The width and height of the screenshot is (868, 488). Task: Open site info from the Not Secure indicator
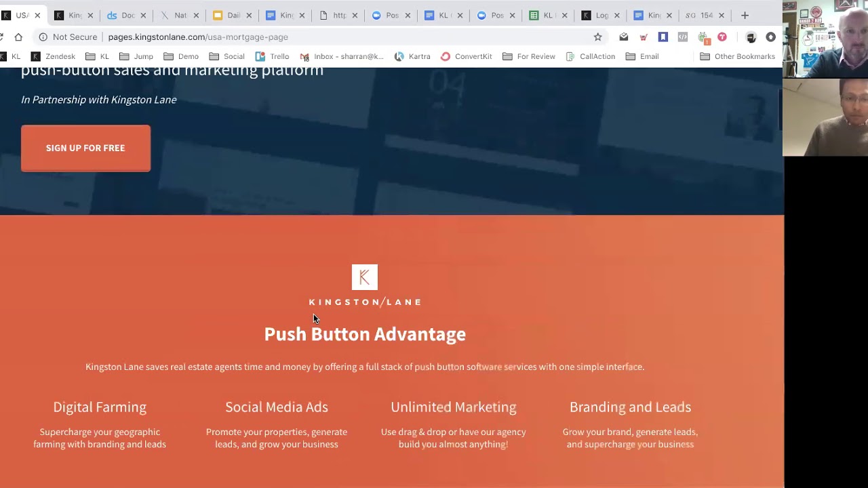(68, 37)
